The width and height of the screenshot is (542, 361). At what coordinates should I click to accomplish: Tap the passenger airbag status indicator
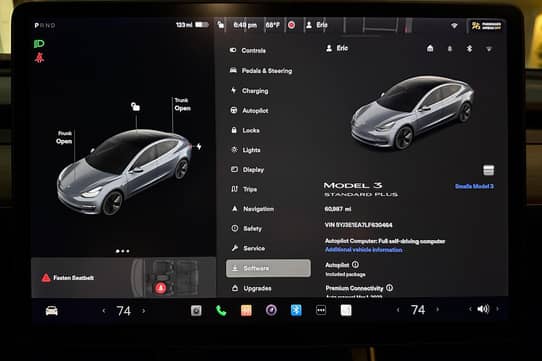coord(486,26)
